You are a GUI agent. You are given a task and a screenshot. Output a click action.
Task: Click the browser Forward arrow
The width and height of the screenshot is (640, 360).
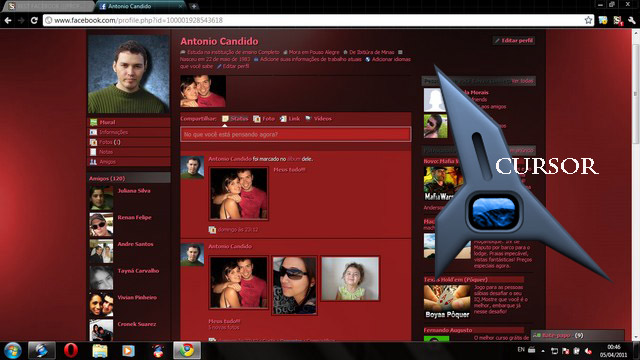[21, 20]
